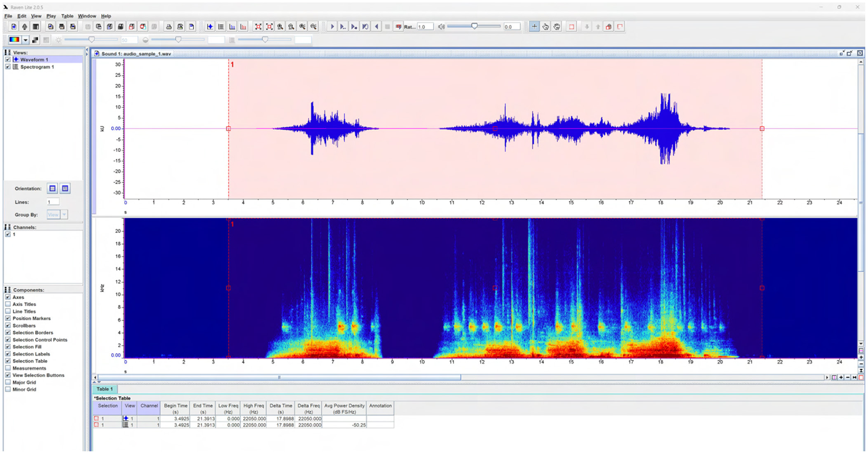Click the Print sound window icon

point(169,26)
